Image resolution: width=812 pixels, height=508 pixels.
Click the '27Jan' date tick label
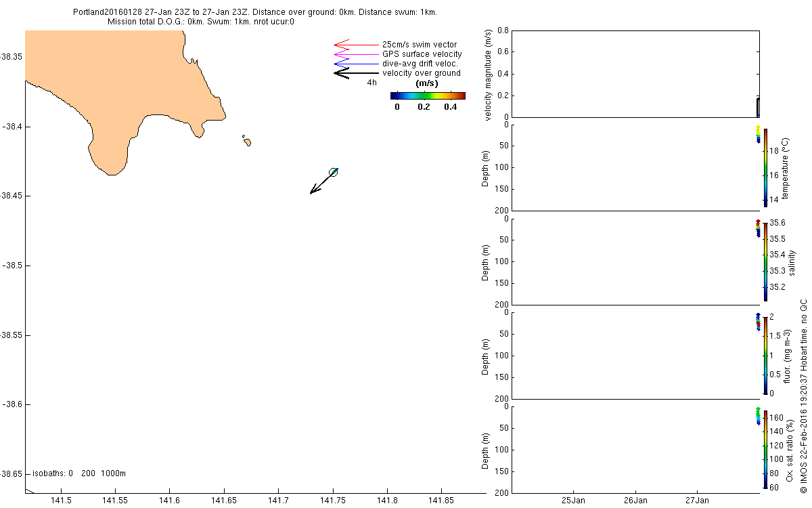pos(698,501)
